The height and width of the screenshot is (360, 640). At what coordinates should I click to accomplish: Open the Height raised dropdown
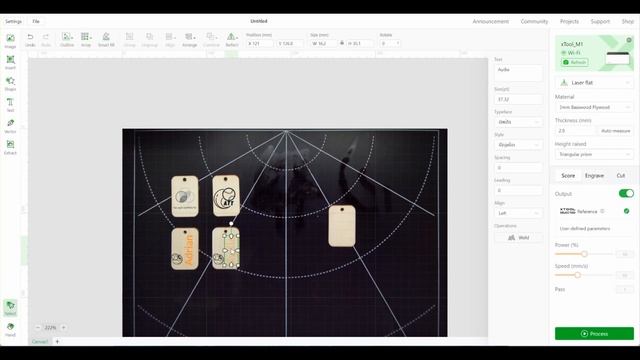(x=594, y=154)
